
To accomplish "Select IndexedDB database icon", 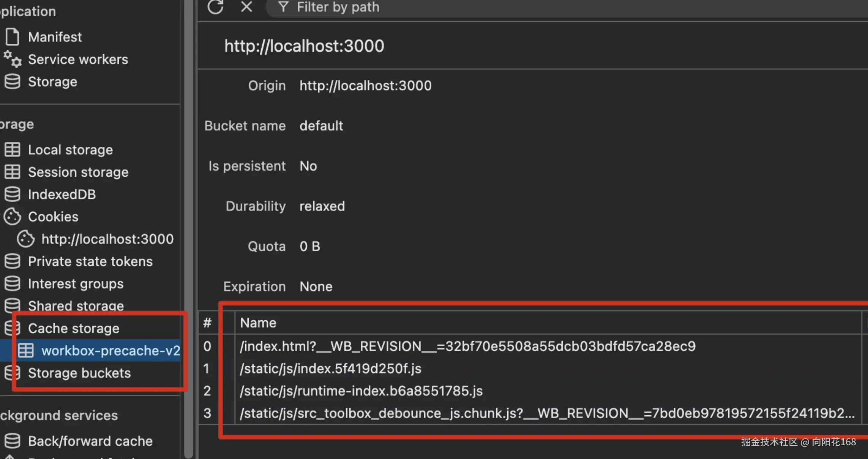I will pos(13,194).
